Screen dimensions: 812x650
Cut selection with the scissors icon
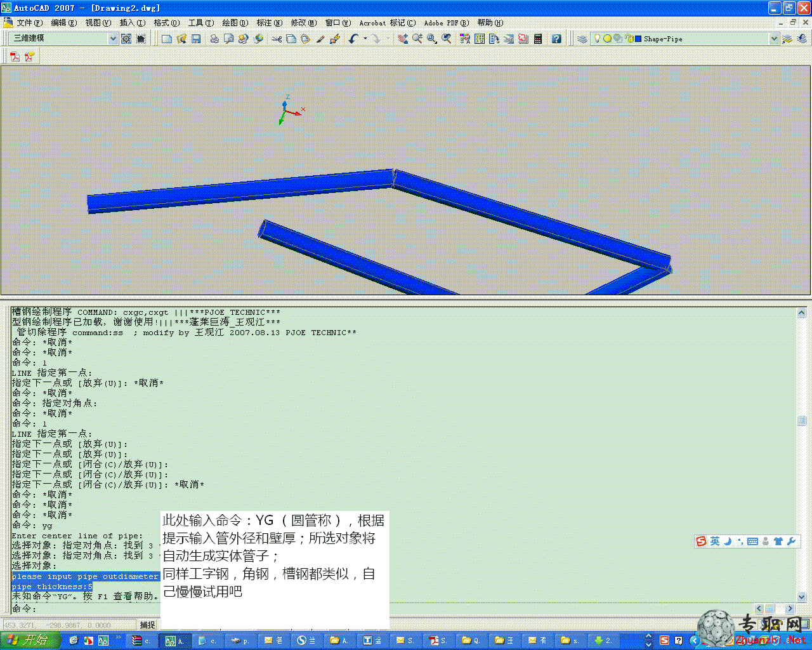277,39
